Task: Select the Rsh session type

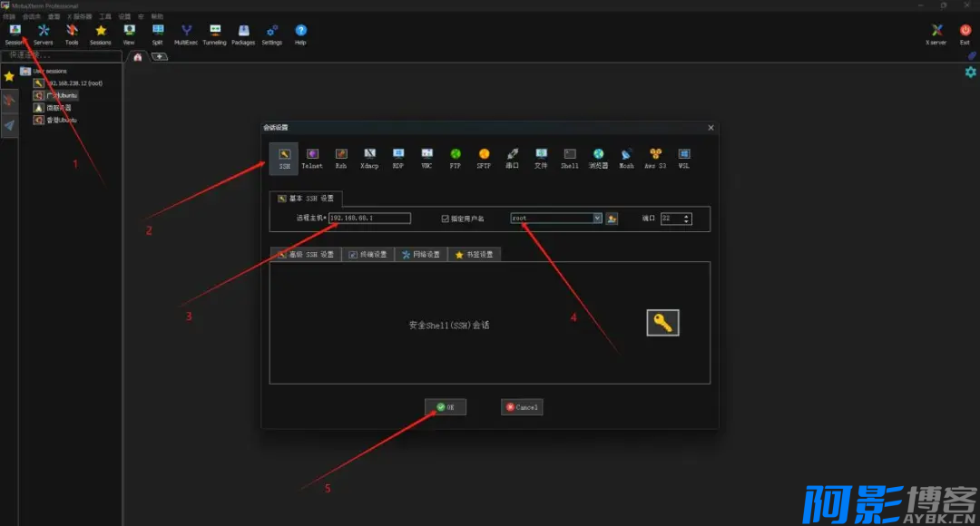Action: pyautogui.click(x=340, y=159)
